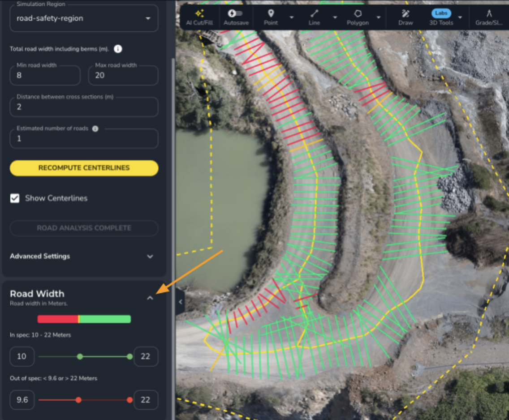Collapse the side panel with arrow handle
The image size is (509, 420).
180,301
